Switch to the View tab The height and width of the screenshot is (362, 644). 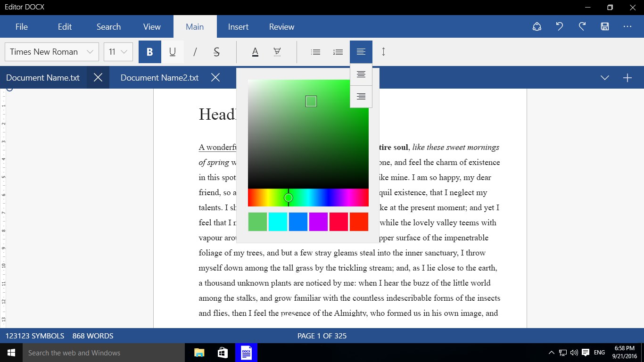coord(152,27)
